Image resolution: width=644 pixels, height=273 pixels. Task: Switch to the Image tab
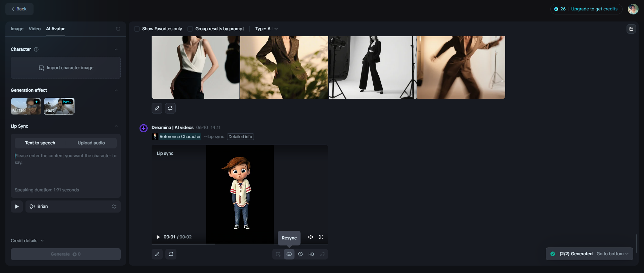point(17,29)
